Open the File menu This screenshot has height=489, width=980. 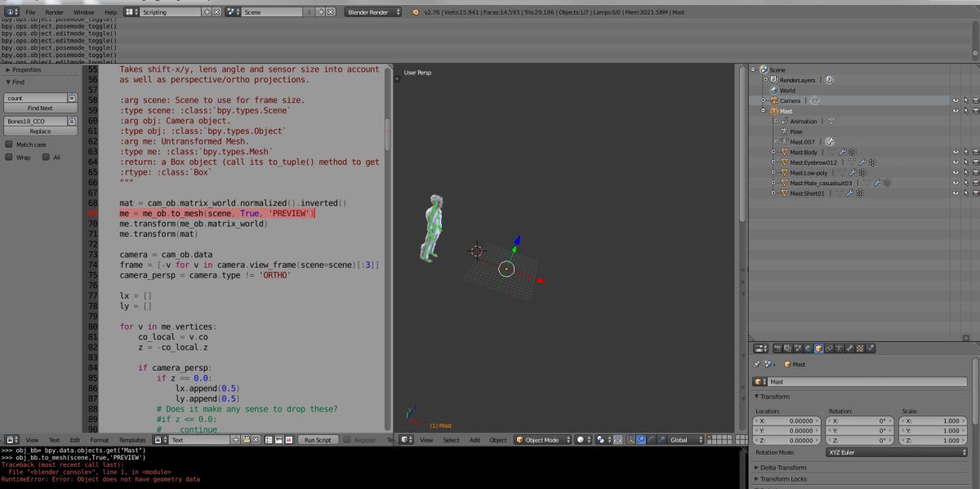[x=30, y=12]
